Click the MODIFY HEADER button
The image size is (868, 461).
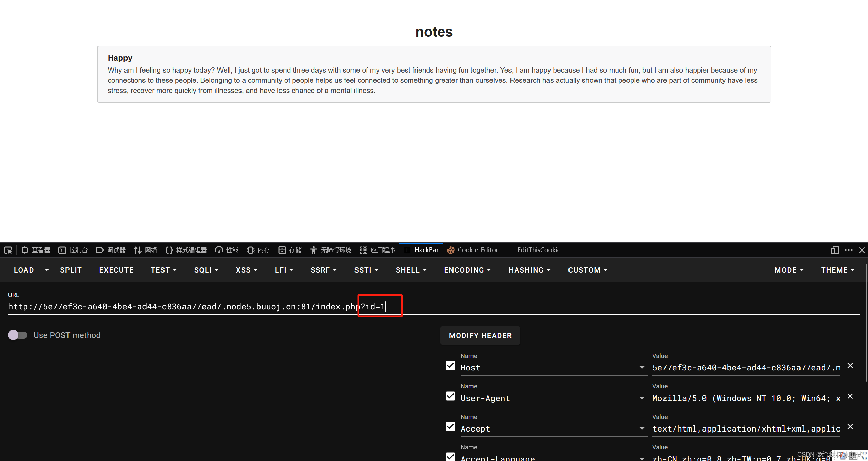click(x=480, y=336)
